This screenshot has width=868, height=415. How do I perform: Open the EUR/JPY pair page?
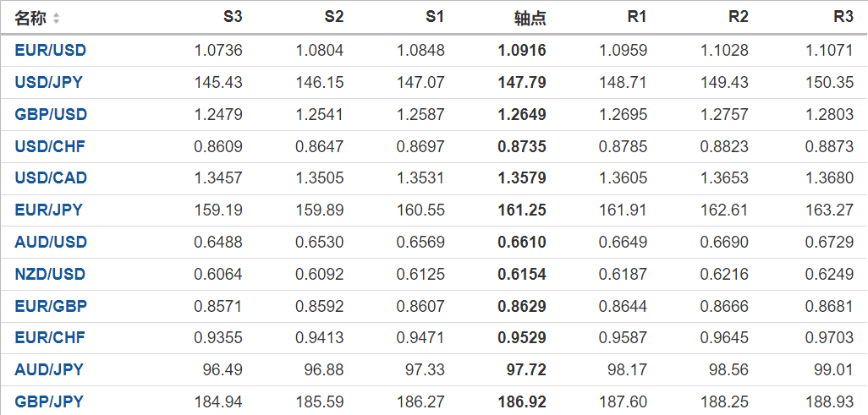48,210
